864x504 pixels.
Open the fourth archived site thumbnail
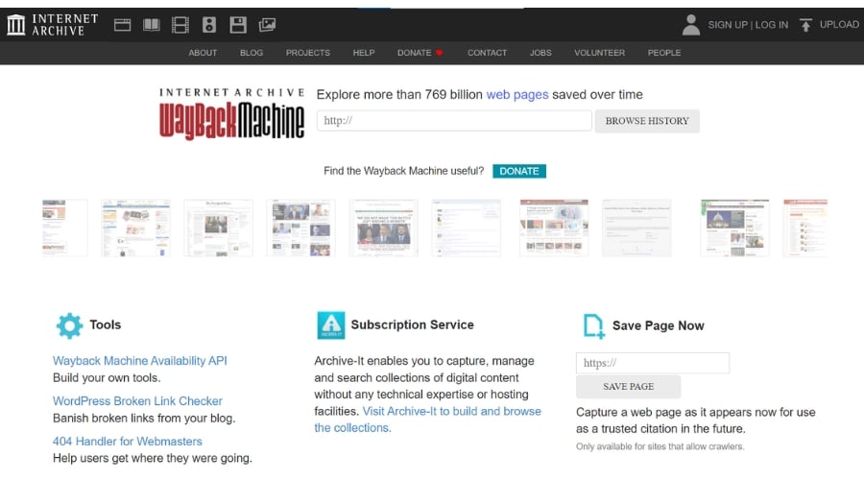(300, 228)
